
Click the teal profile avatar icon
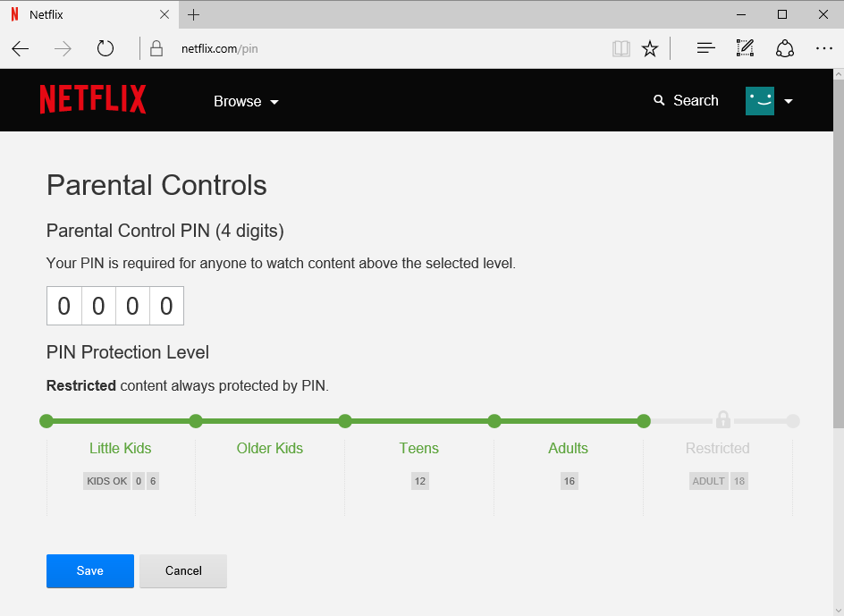(760, 101)
